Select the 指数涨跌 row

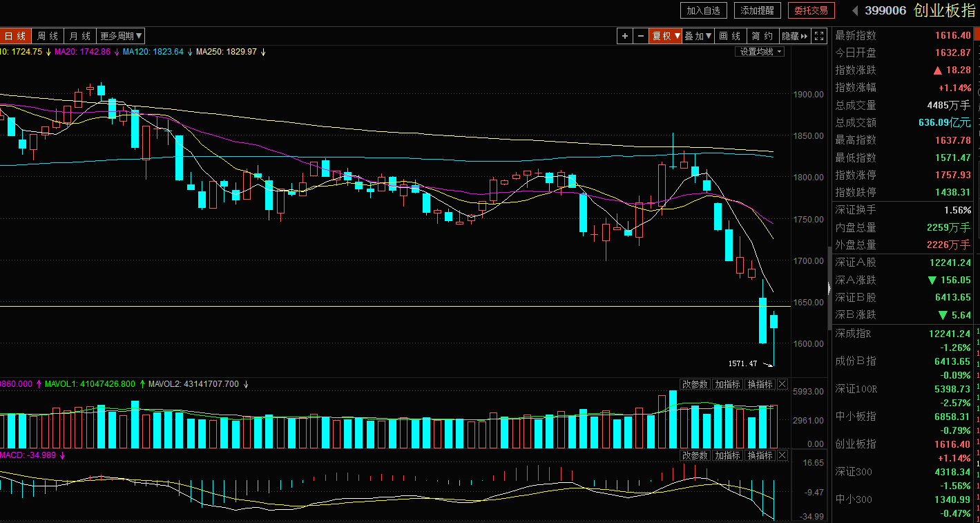coord(903,70)
